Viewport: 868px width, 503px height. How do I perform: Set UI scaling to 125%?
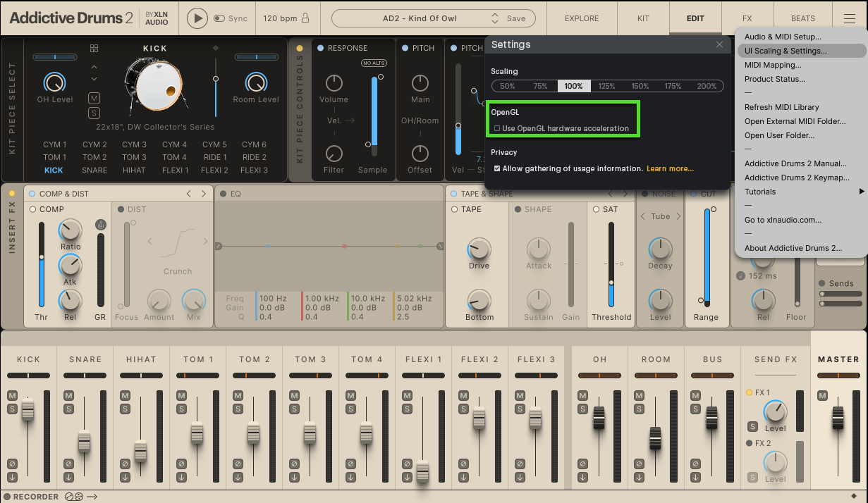[606, 86]
